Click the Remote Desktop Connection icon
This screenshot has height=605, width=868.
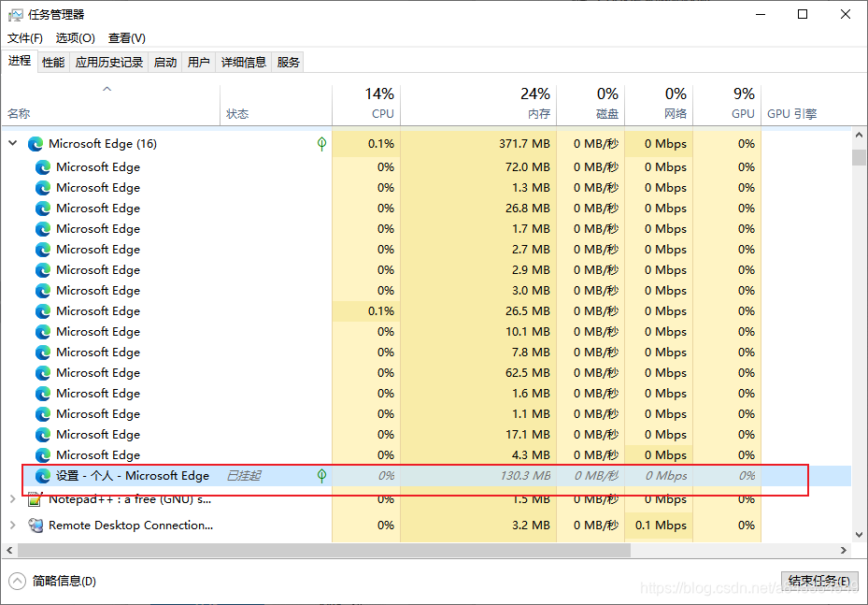(x=36, y=526)
